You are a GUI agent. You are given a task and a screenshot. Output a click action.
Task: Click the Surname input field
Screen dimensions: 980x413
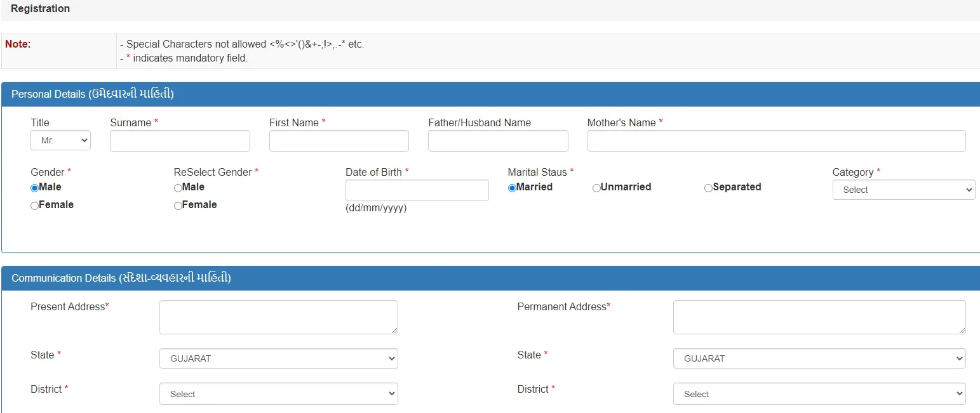point(180,141)
